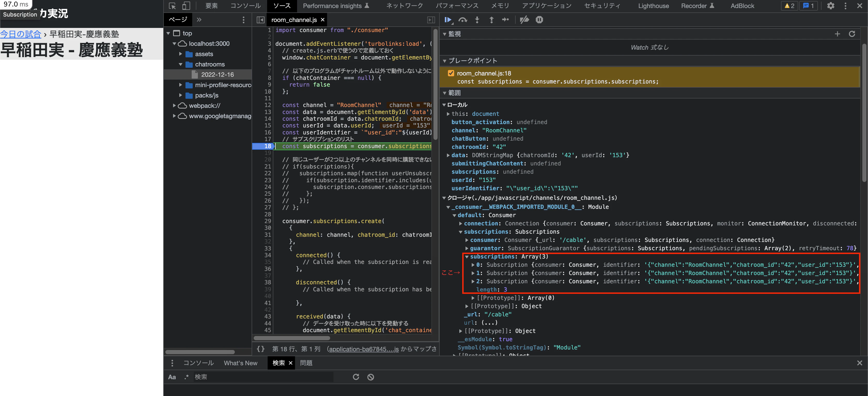Open the Lighthouse tab

click(653, 6)
